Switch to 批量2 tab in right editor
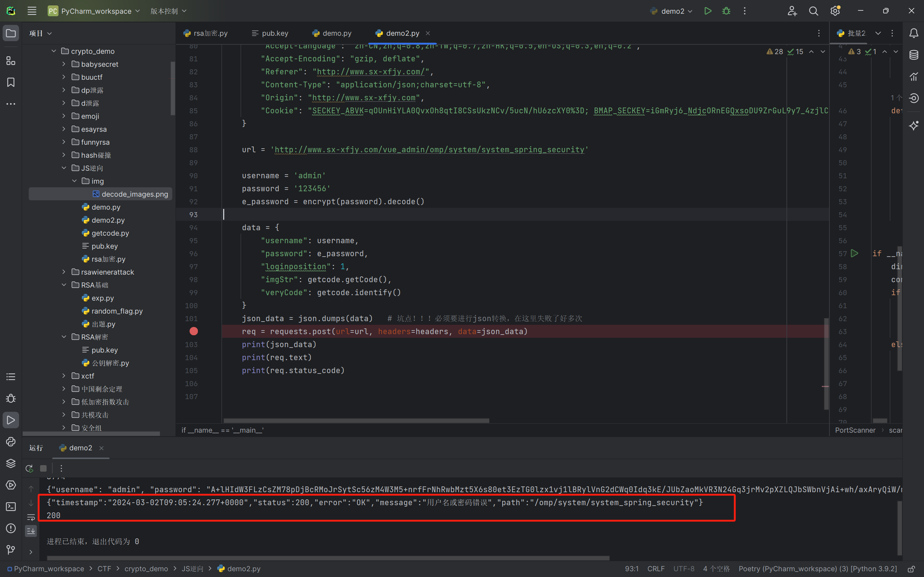The image size is (924, 577). [851, 33]
